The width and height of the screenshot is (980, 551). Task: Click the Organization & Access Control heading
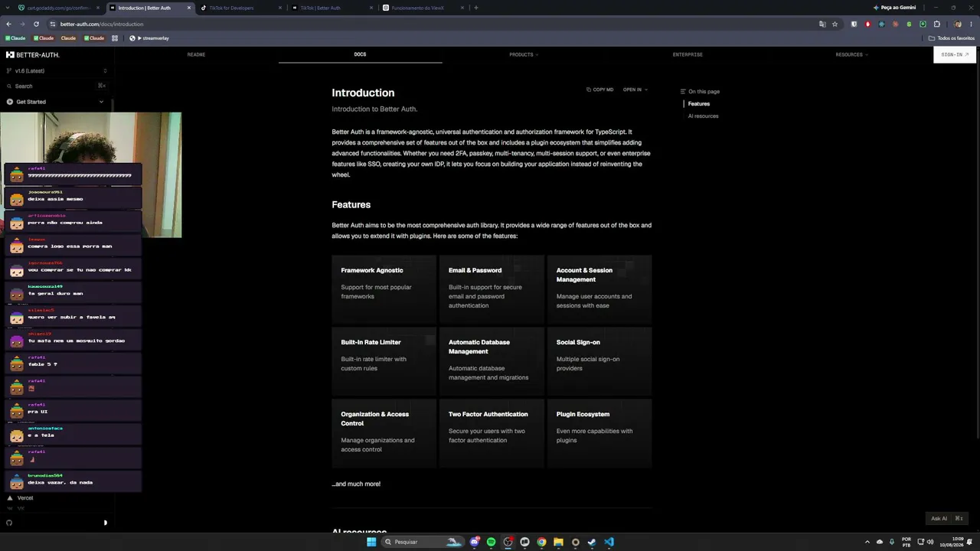click(x=375, y=419)
